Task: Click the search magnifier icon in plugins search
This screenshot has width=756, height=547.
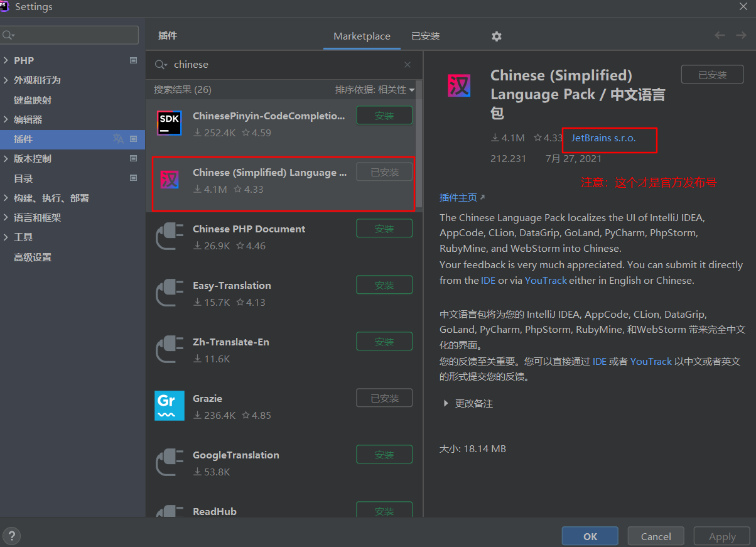Action: tap(161, 65)
